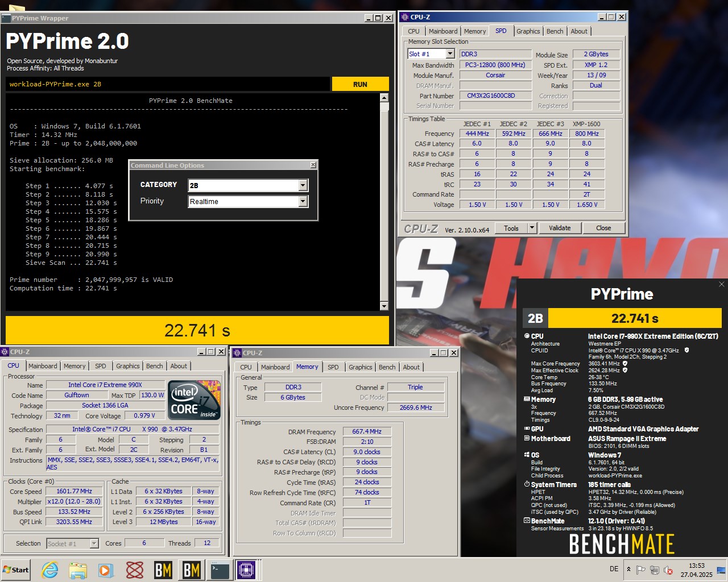The height and width of the screenshot is (582, 728).
Task: Switch to Mainboard tab in SPD window
Action: pos(443,31)
